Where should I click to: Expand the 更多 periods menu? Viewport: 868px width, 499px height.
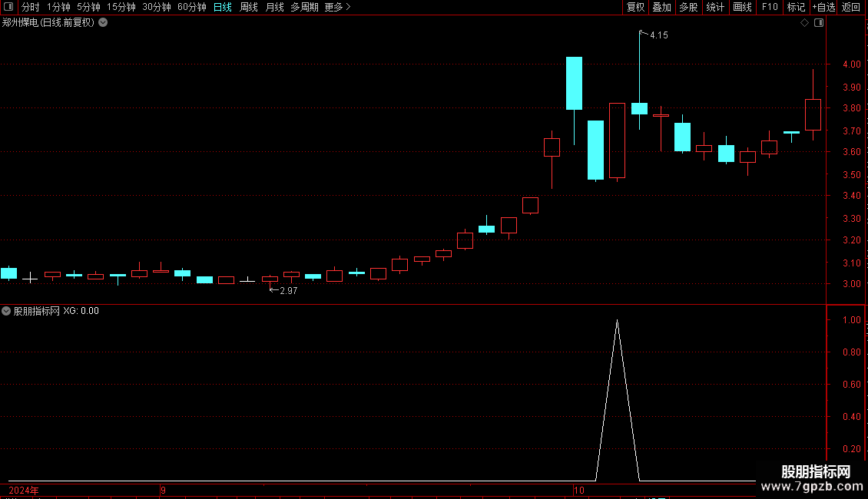click(x=338, y=7)
